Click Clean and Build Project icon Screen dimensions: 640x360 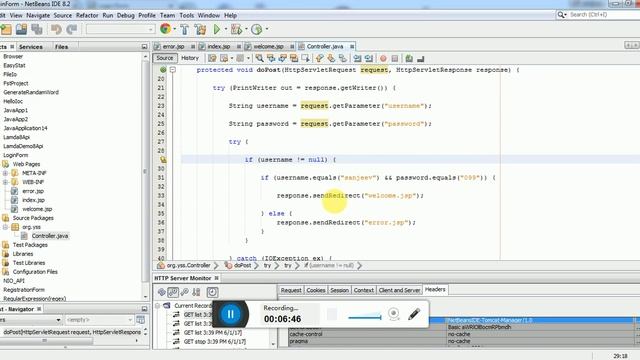(200, 29)
